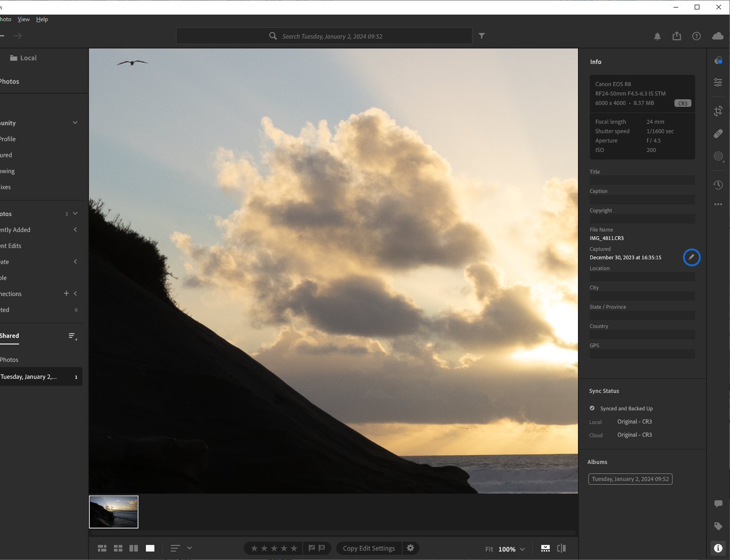Click the filmstrip horizontal scrollbar

tap(333, 533)
